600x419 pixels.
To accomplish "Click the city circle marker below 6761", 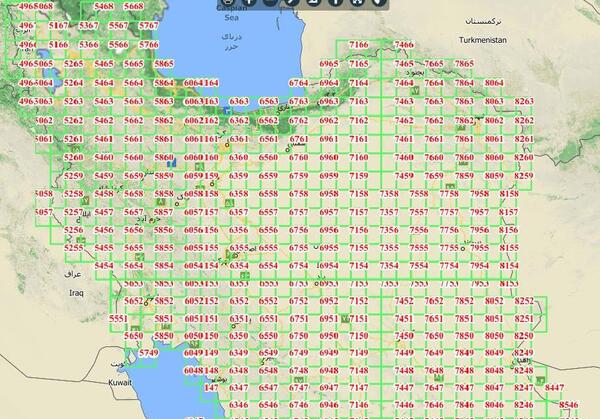I will [288, 150].
